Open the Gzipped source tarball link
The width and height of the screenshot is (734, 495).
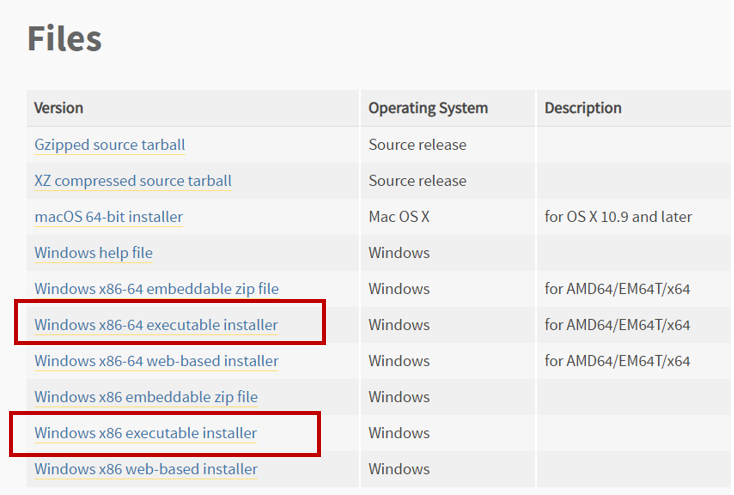[x=110, y=145]
